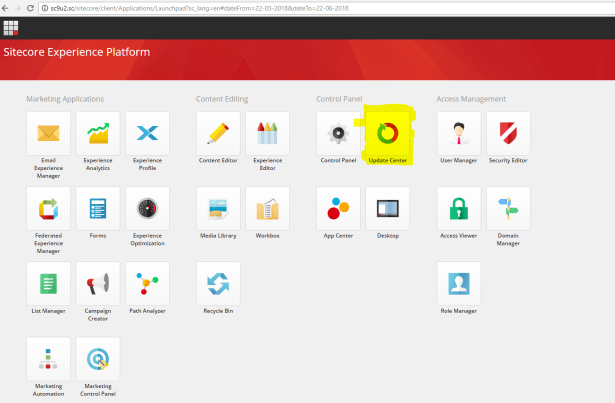Open Marketing Control Panel
The height and width of the screenshot is (403, 615).
98,359
